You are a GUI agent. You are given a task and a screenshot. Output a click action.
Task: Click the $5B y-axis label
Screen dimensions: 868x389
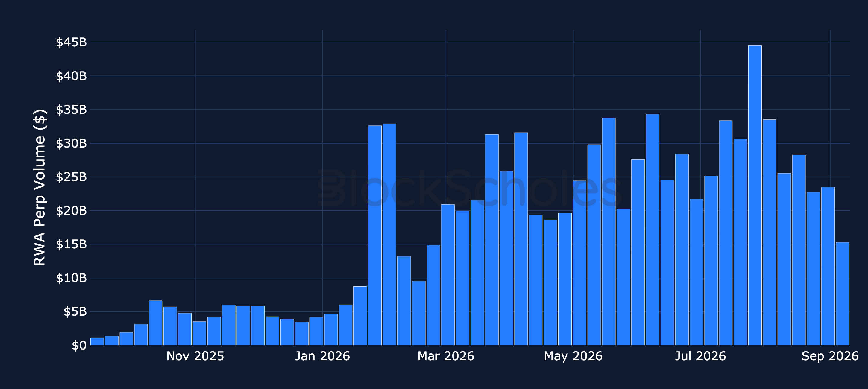click(75, 312)
